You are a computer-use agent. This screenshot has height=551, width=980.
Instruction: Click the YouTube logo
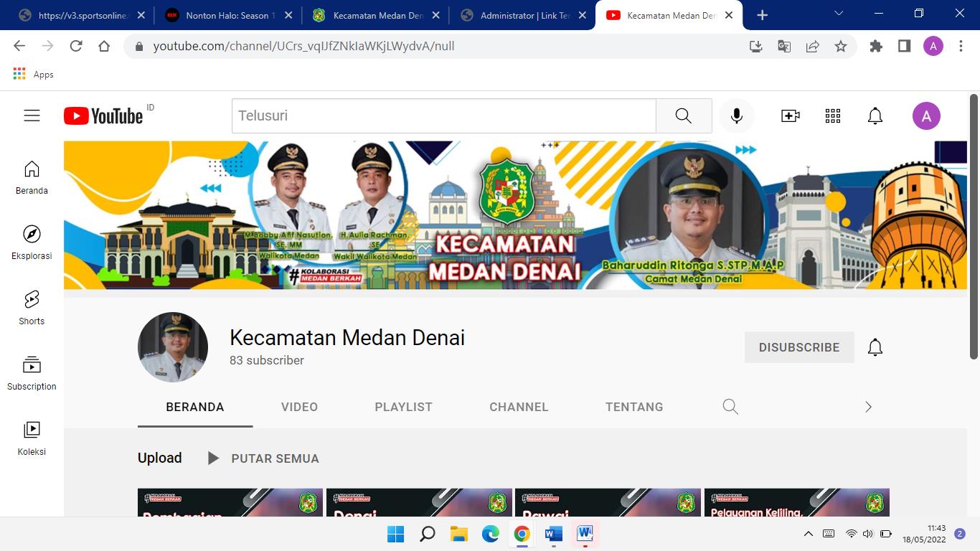tap(103, 116)
